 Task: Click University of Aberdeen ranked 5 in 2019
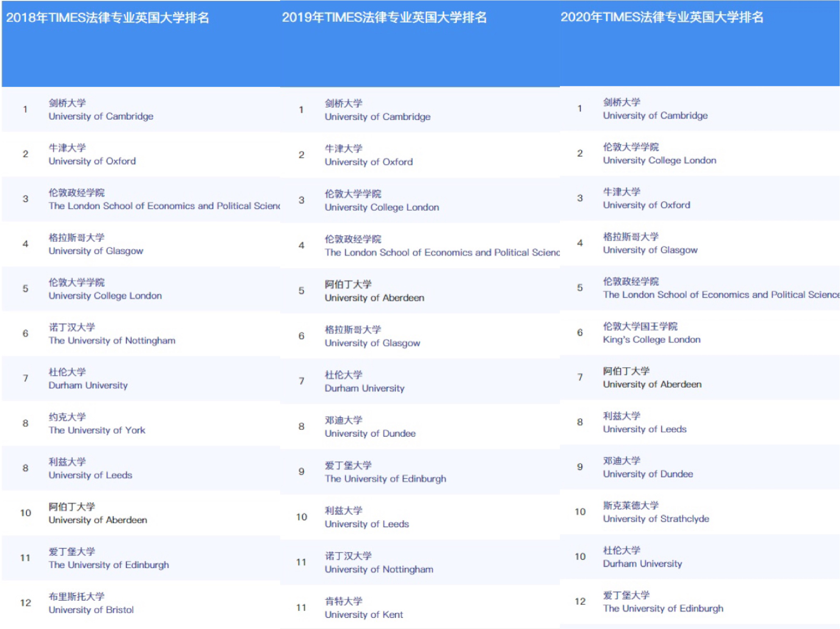[374, 298]
